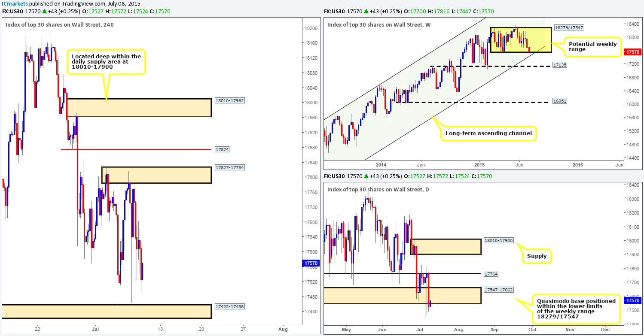Select the 17764 level label on daily chart

490,273
